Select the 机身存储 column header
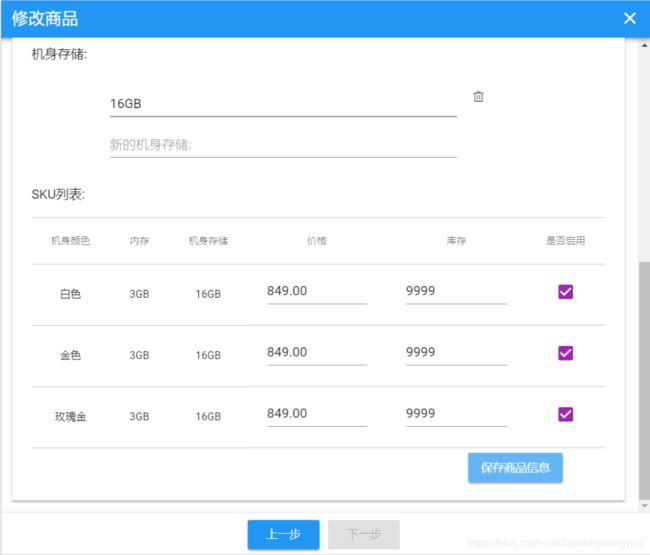650x555 pixels. pyautogui.click(x=208, y=241)
